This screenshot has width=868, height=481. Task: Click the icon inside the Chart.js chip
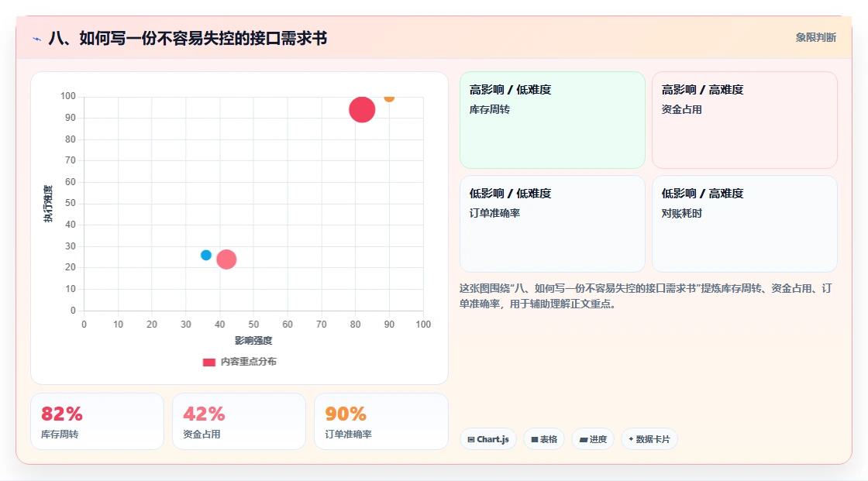point(471,439)
